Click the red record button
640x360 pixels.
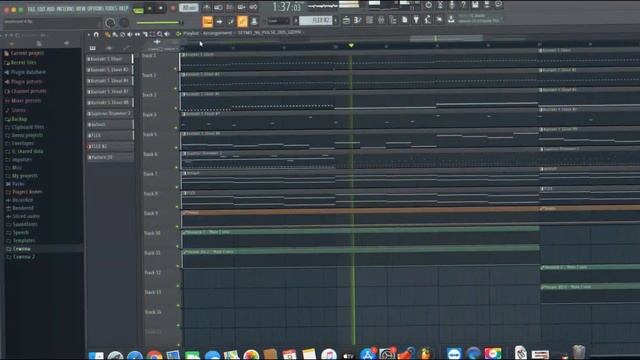point(172,8)
